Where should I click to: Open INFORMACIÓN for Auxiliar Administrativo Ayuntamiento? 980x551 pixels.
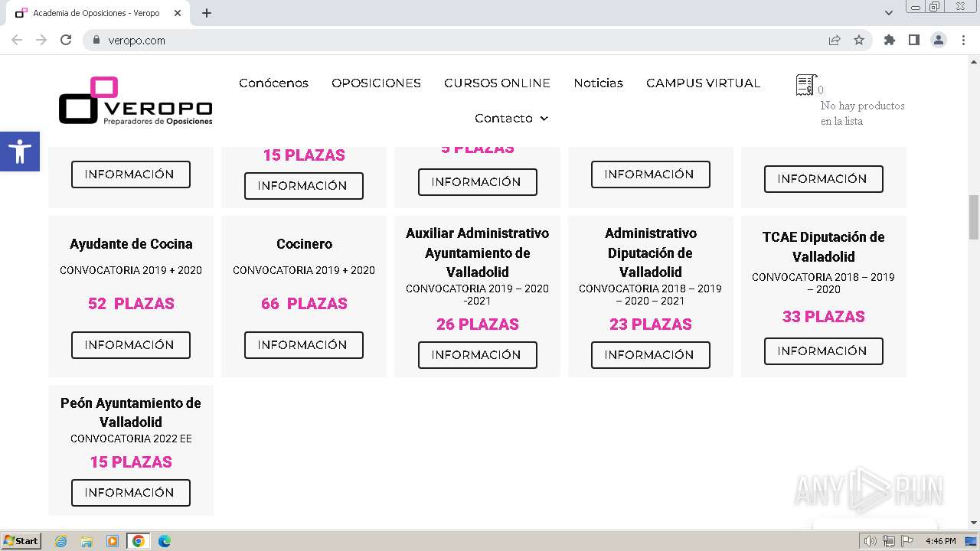(478, 355)
